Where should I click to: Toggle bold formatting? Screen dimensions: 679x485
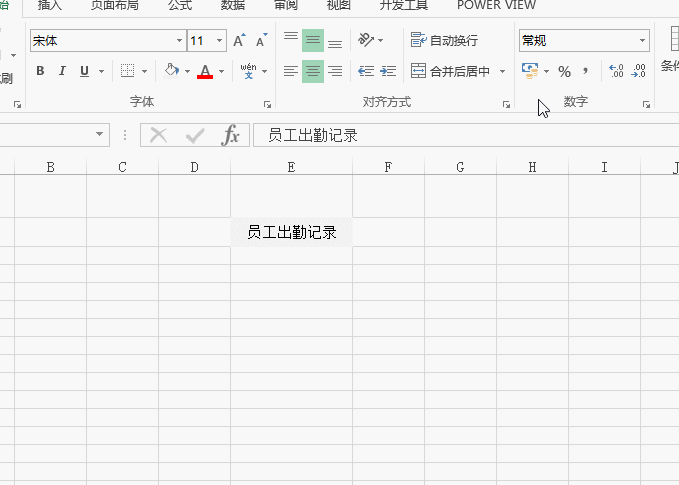pos(40,71)
